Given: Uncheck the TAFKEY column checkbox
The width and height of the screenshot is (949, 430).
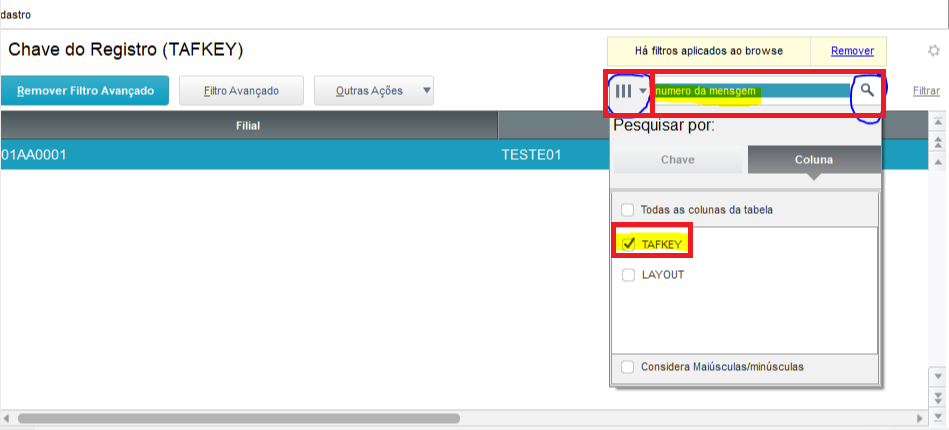Looking at the screenshot, I should pos(628,244).
